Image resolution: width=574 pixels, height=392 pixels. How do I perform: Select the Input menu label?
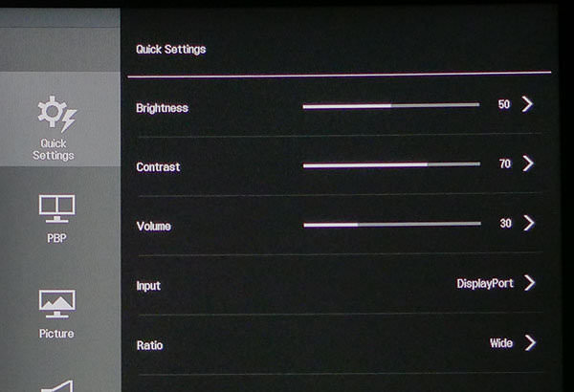click(149, 286)
